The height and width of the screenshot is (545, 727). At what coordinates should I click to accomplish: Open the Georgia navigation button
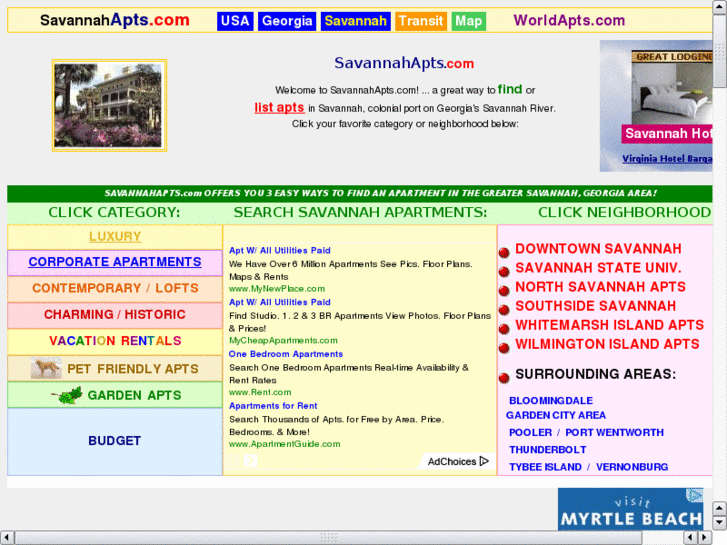(x=287, y=21)
